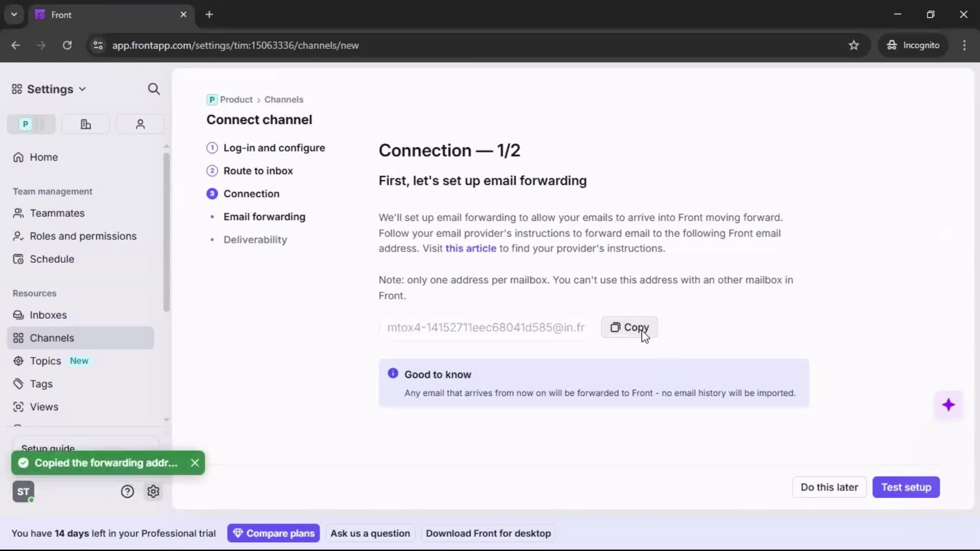The width and height of the screenshot is (980, 551).
Task: Select the Email forwarding step
Action: coord(264,217)
